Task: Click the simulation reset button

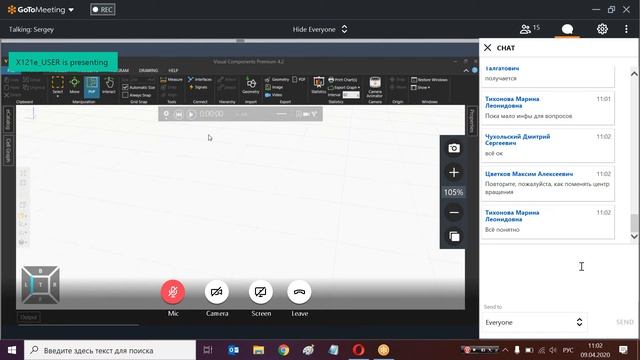Action: 178,114
